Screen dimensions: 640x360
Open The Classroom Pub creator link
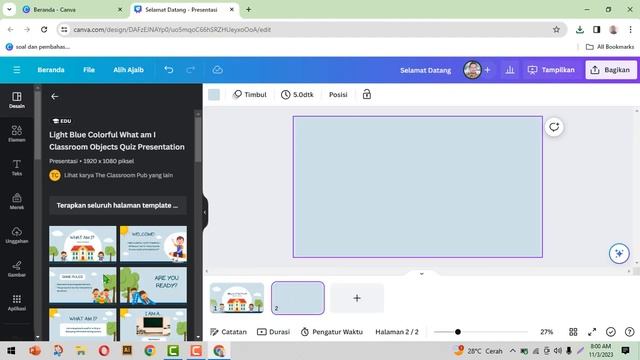[x=118, y=175]
